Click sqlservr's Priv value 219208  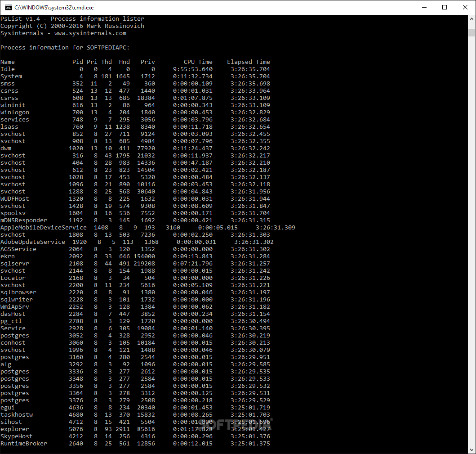click(x=144, y=264)
